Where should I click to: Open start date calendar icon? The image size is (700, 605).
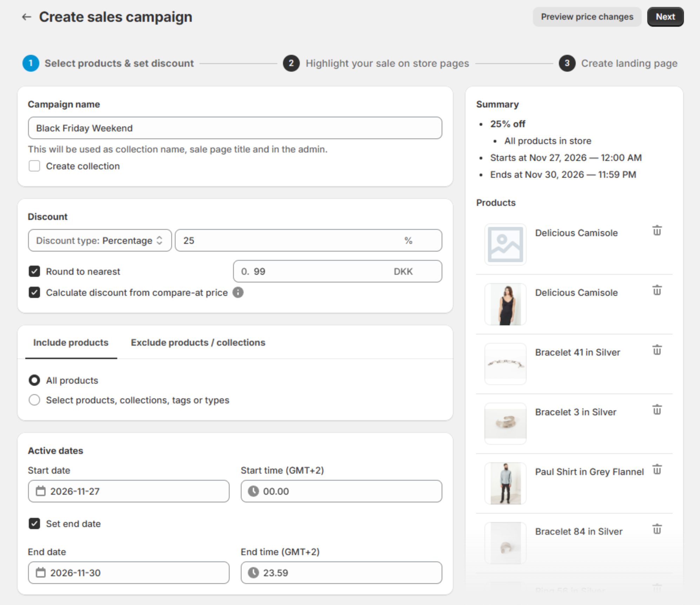(x=41, y=491)
